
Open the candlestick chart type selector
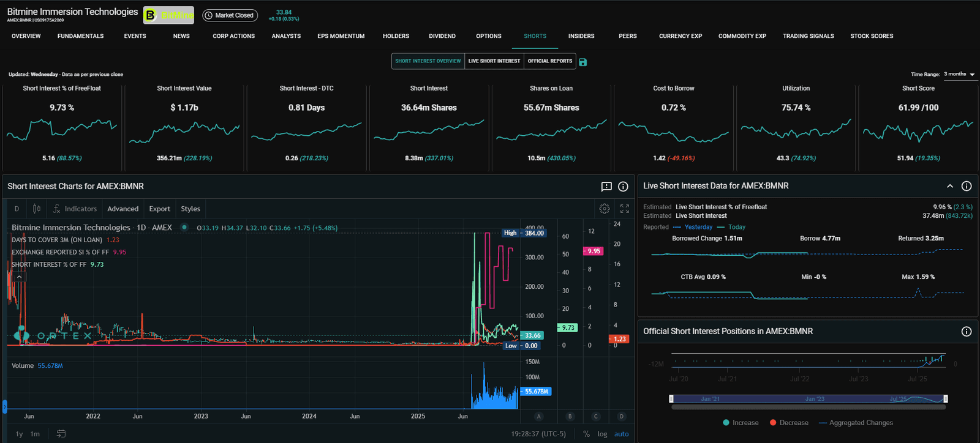click(x=37, y=209)
